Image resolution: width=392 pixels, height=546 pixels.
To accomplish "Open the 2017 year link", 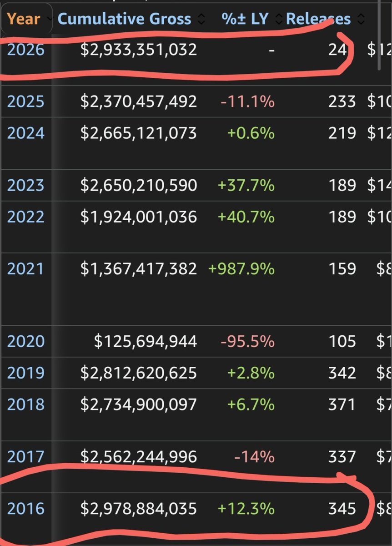I will point(25,456).
